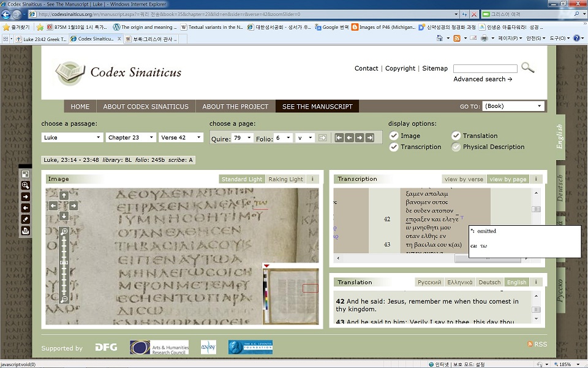Toggle the Image display option

(x=394, y=136)
